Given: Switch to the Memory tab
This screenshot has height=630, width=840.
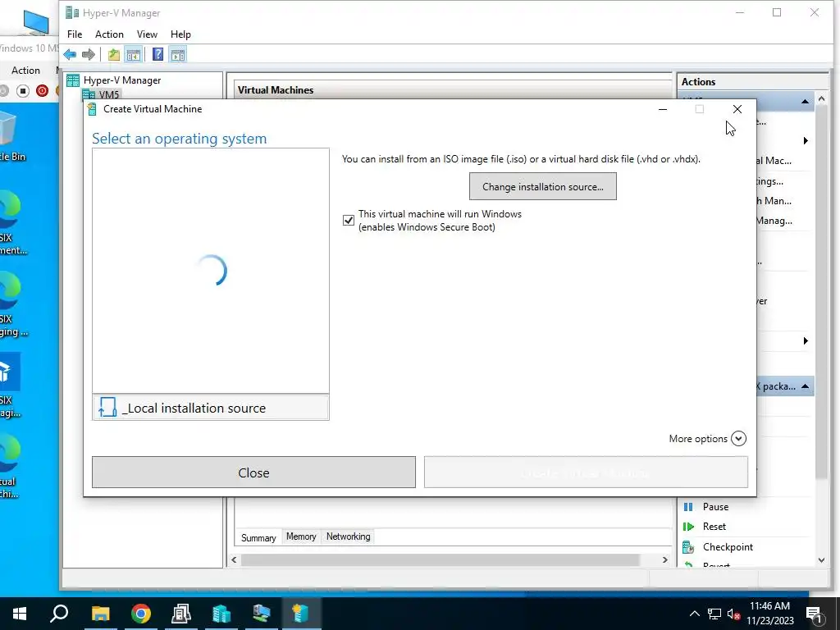Looking at the screenshot, I should 301,536.
